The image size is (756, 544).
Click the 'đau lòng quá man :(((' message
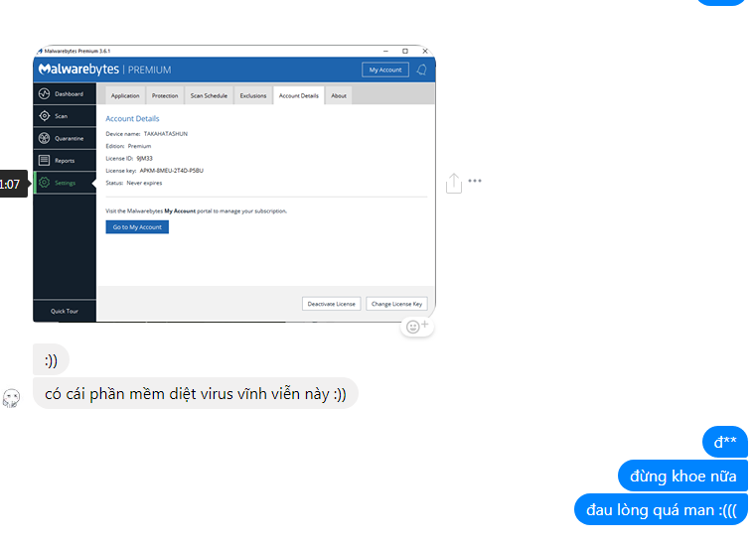[662, 510]
